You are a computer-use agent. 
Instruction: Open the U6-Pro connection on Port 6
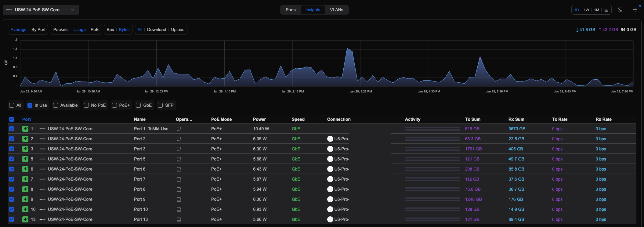pos(338,169)
